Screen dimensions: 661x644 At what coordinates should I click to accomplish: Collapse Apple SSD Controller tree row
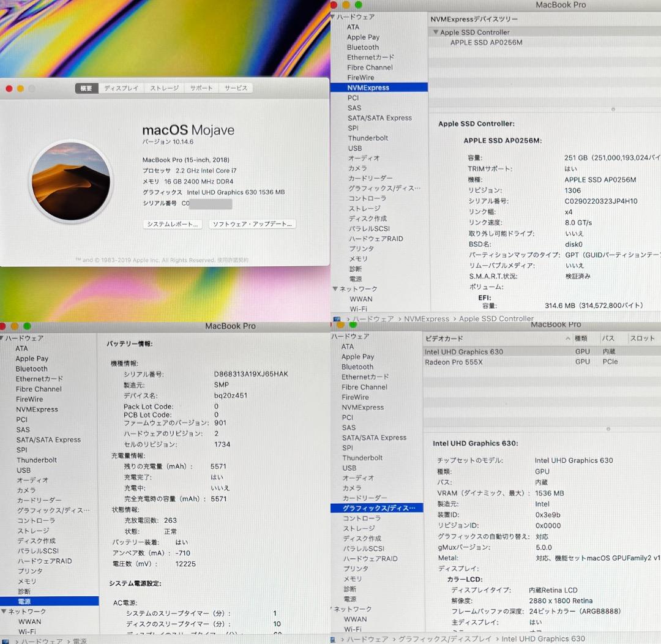coord(436,32)
